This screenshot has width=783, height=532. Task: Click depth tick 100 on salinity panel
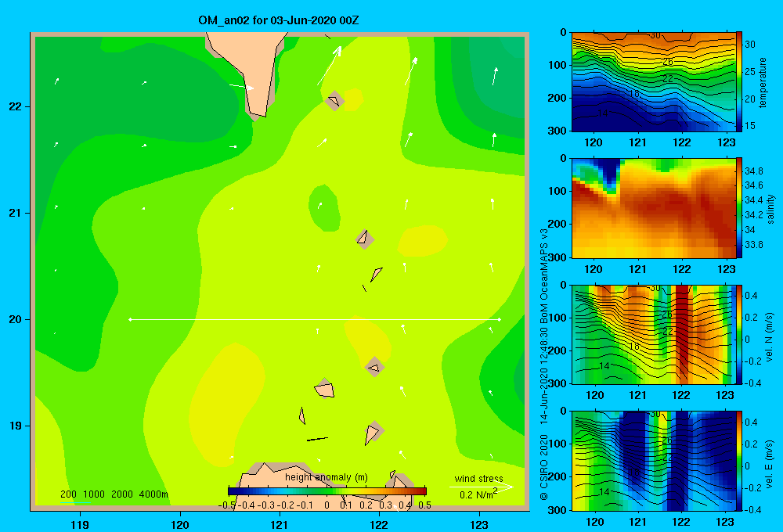click(557, 191)
